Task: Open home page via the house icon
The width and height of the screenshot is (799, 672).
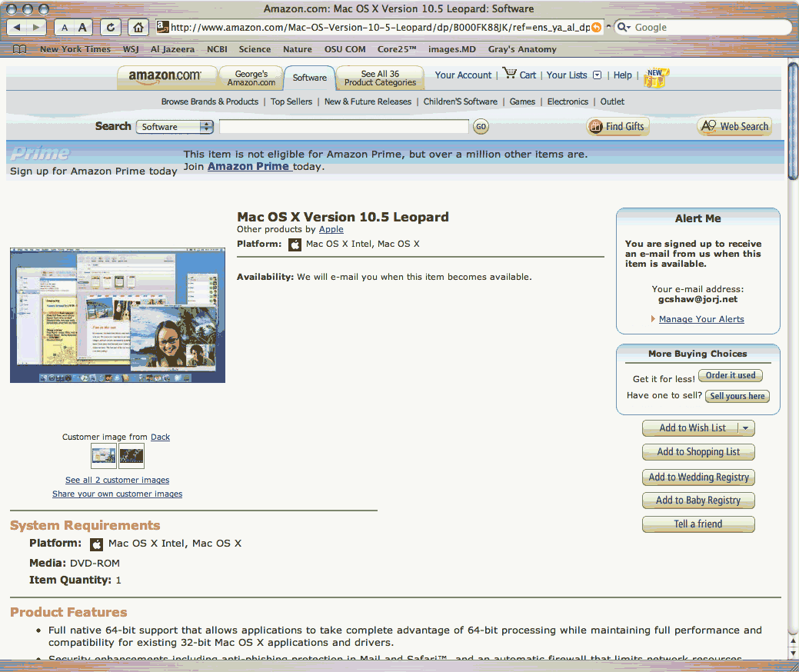Action: 138,28
